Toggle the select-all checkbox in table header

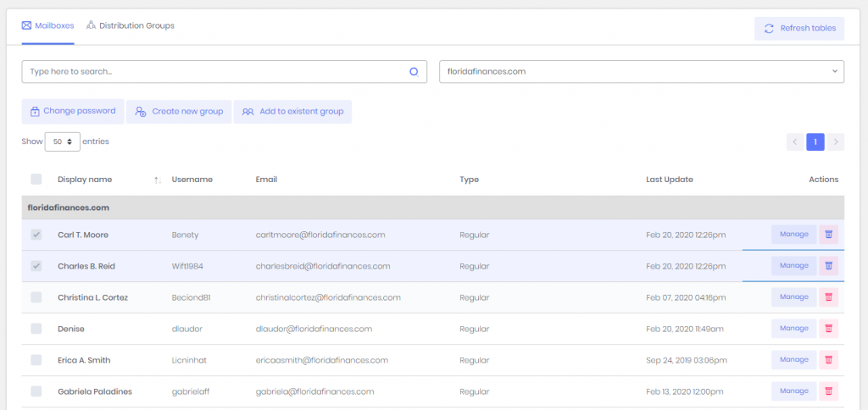click(36, 180)
